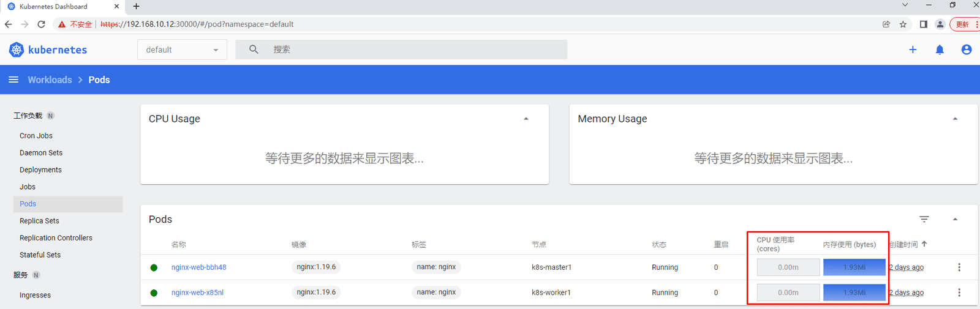
Task: Click the 名称 column header
Action: click(x=178, y=245)
